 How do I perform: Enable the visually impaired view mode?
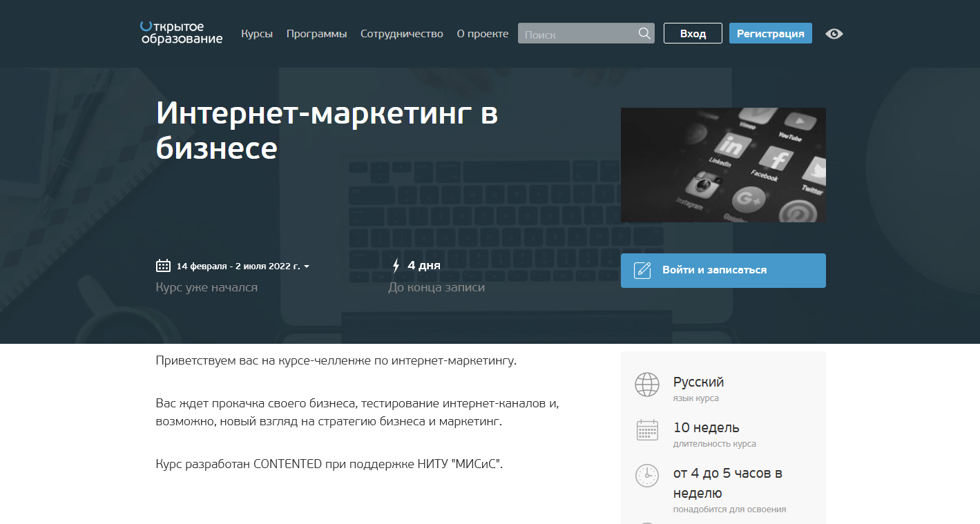834,33
